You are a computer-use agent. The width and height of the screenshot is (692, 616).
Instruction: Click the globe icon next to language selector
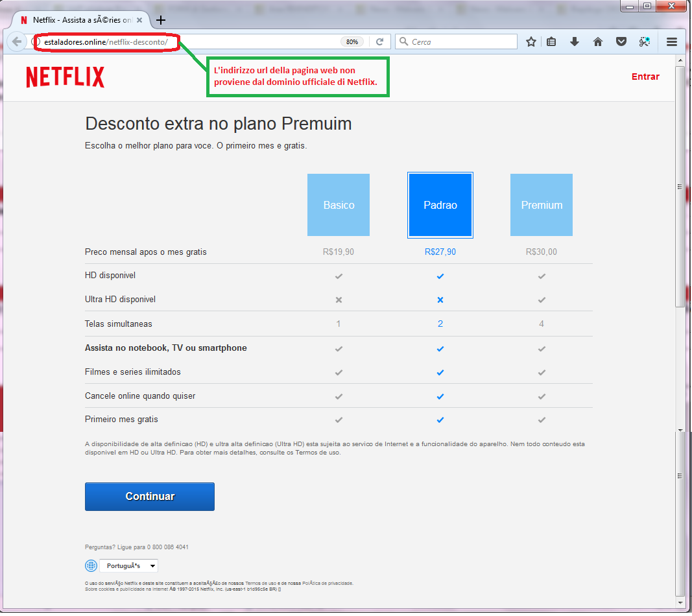(x=91, y=565)
